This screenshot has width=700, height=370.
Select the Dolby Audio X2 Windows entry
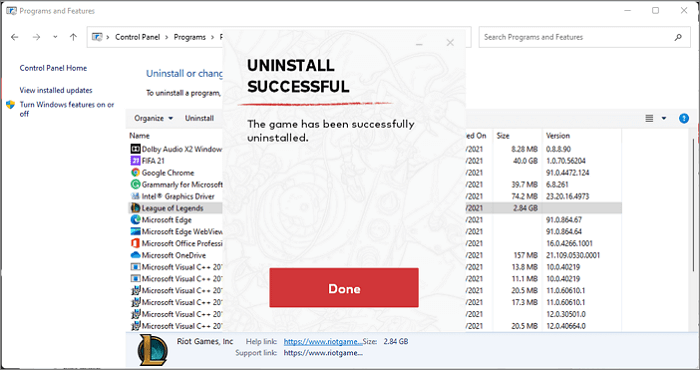(182, 149)
